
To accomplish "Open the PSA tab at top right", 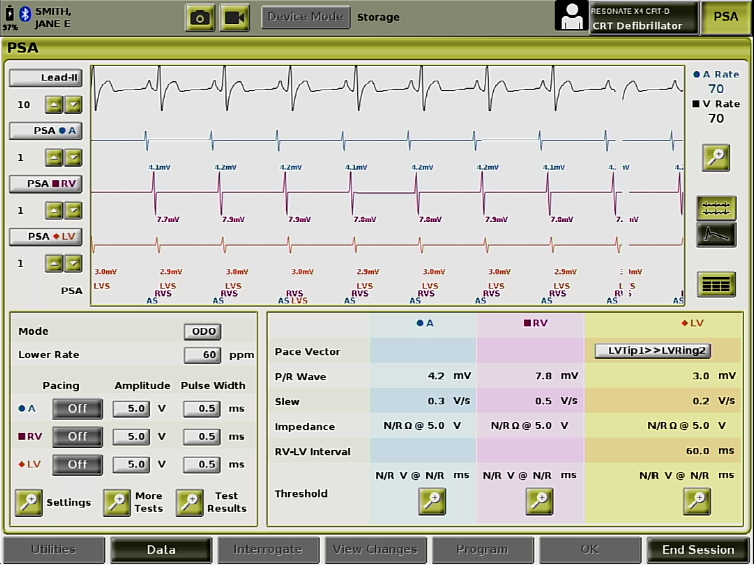I will point(726,17).
